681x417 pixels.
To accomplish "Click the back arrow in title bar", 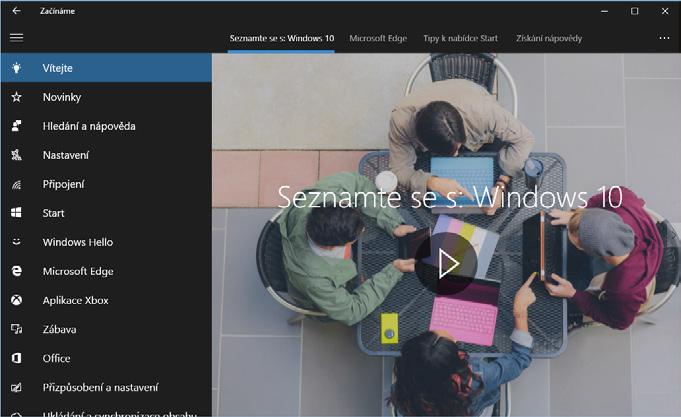I will coord(16,10).
